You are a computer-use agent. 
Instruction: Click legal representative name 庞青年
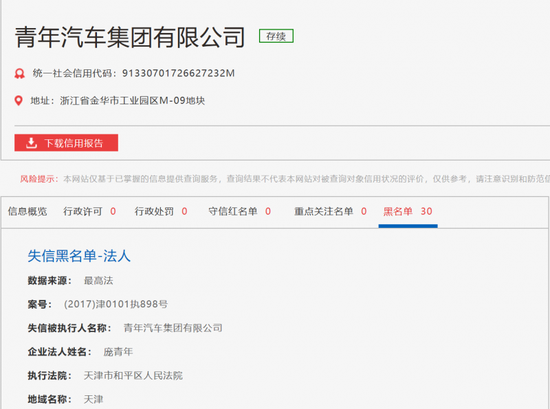point(118,352)
